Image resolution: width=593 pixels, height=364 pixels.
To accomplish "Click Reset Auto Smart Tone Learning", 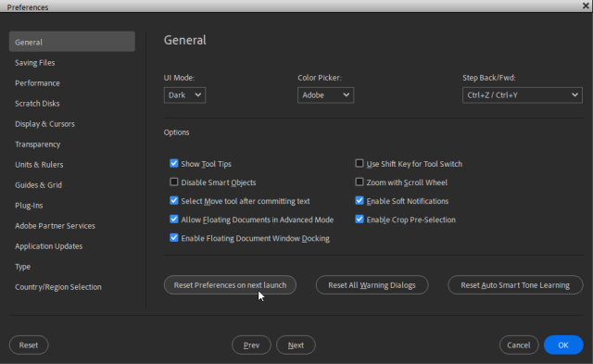I will click(515, 285).
